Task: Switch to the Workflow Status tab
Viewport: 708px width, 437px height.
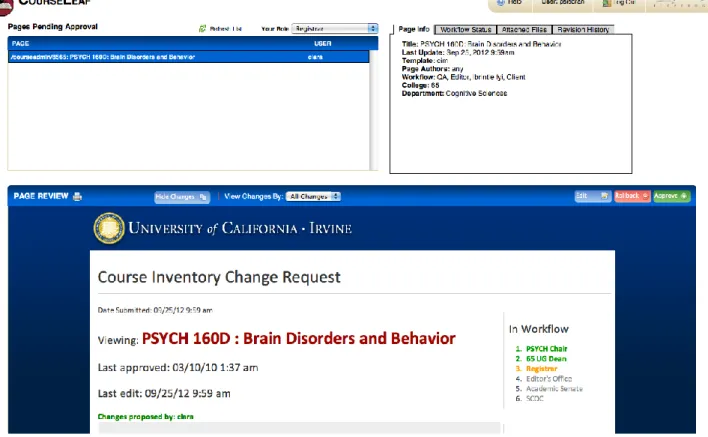Action: [x=466, y=30]
